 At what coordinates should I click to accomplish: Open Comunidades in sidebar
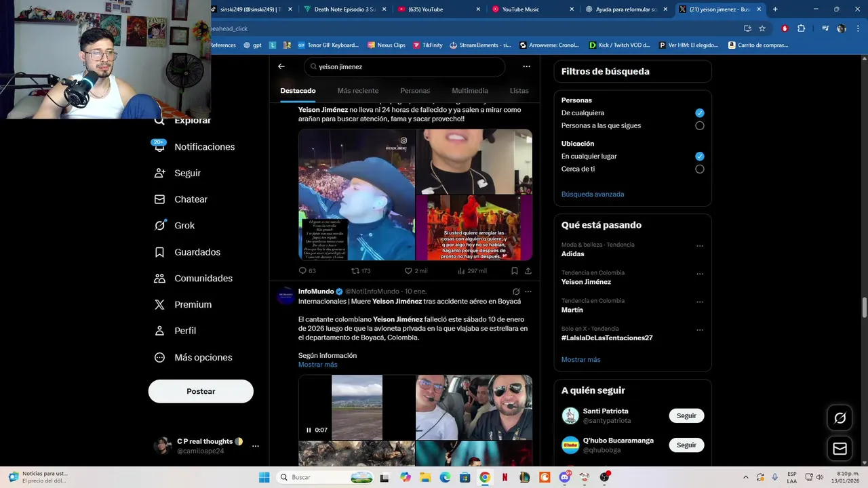point(193,279)
